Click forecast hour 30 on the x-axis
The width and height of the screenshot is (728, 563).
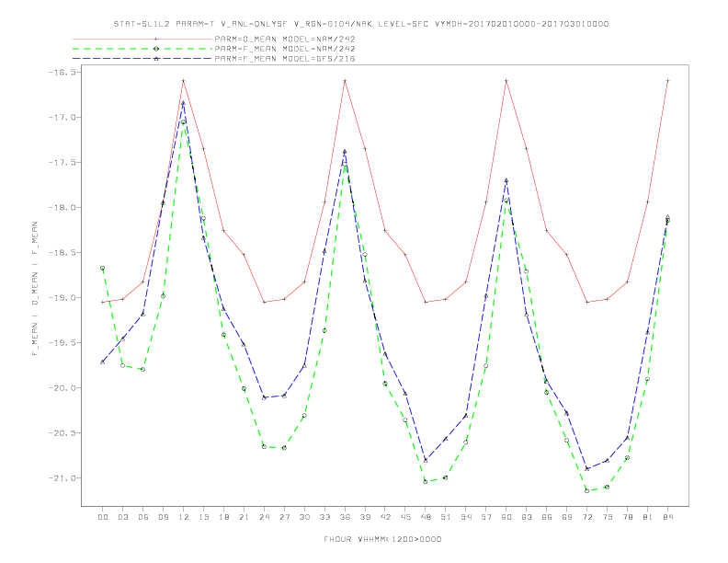[304, 517]
